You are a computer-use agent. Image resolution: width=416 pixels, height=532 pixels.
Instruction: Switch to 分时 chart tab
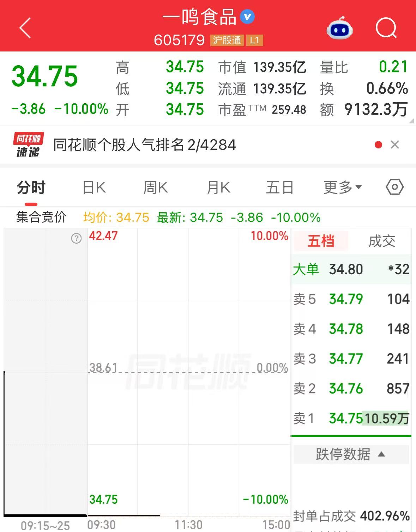point(31,187)
